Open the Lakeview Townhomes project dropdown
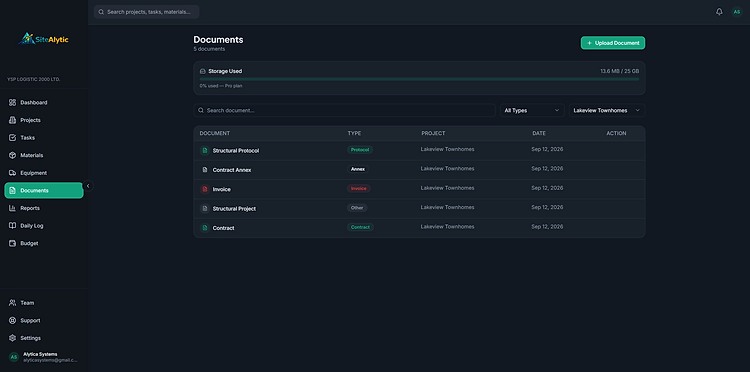Image resolution: width=750 pixels, height=372 pixels. tap(607, 110)
